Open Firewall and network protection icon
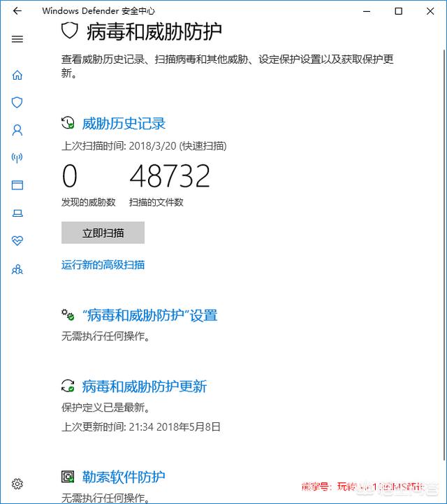447x504 pixels. tap(17, 158)
